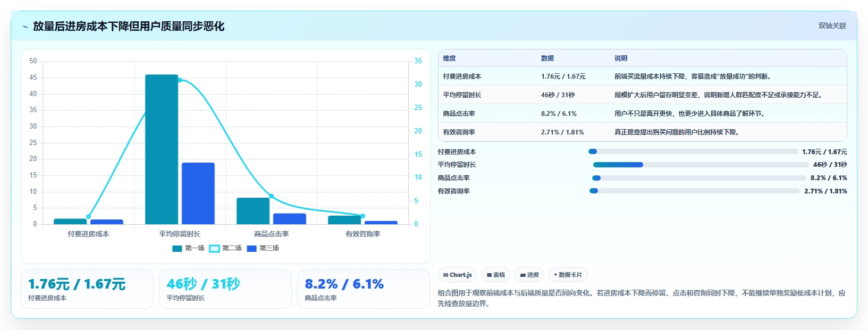Image resolution: width=868 pixels, height=330 pixels.
Task: Select the Chart.js tag
Action: 457,275
